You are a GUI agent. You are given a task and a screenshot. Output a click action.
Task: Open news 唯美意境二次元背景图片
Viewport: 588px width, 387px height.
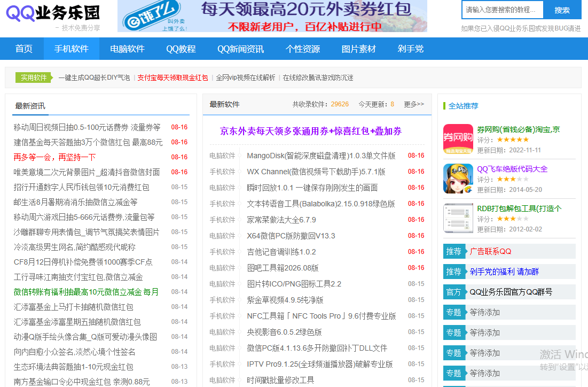[x=87, y=172]
